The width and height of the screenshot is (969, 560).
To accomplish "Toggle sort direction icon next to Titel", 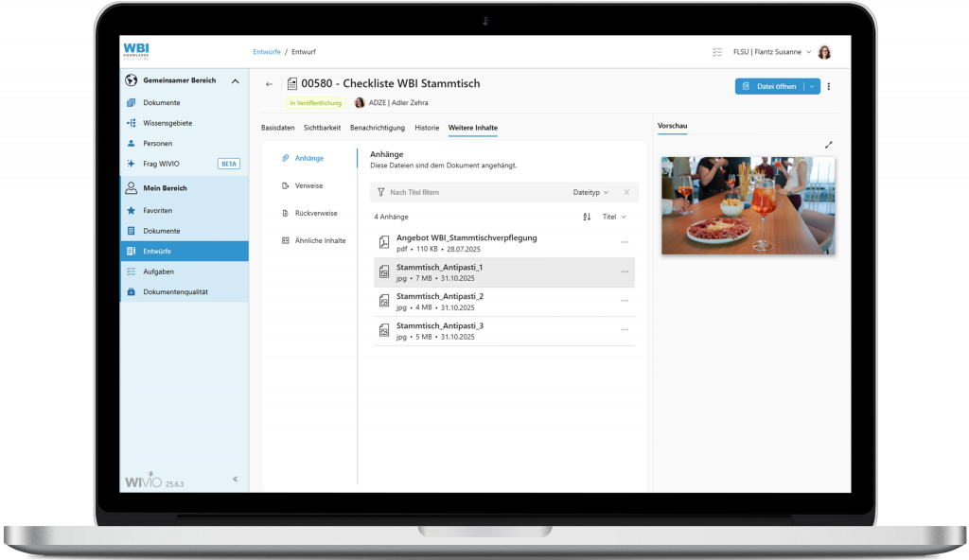I will (587, 217).
